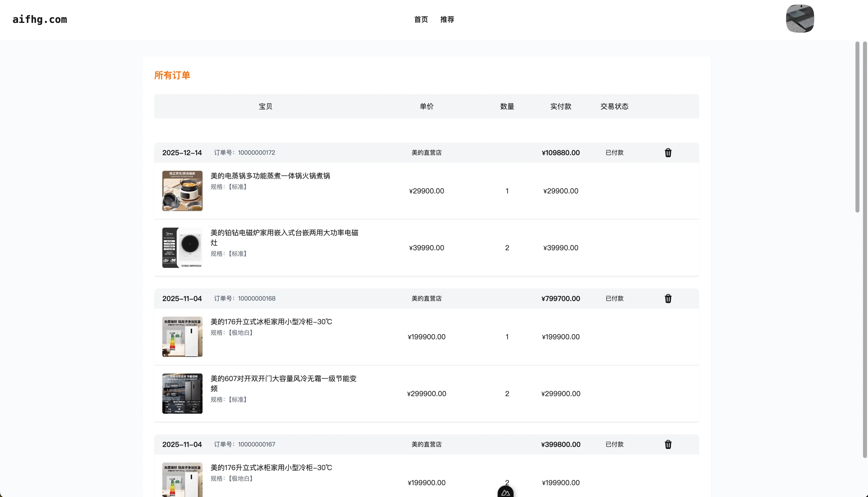Open the 推荐 menu item
This screenshot has width=868, height=497.
447,19
